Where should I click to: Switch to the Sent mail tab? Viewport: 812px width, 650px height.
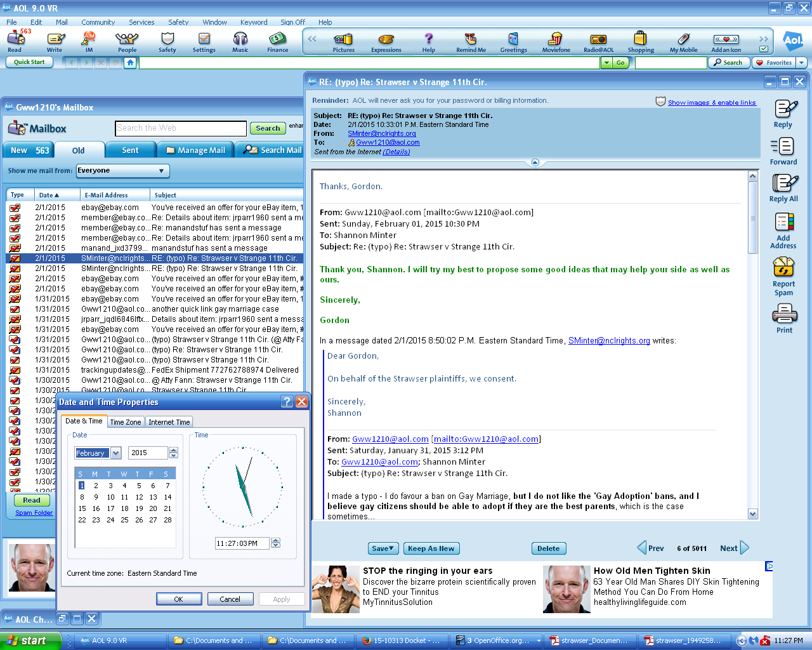point(130,150)
